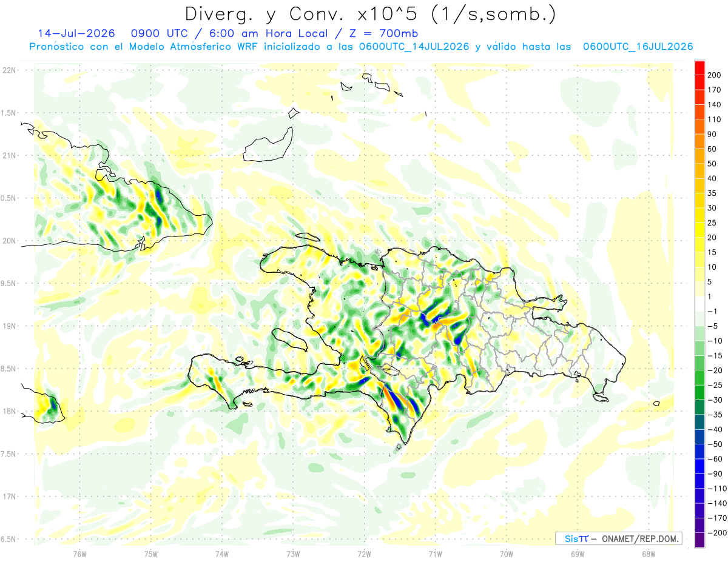Click the color scale value '-90'
This screenshot has height=562, width=728.
tap(715, 473)
